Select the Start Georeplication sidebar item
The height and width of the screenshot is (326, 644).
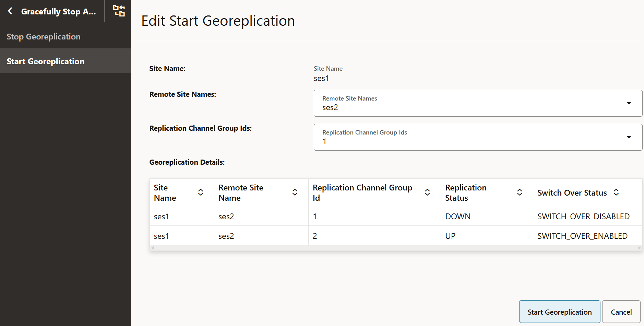(65, 61)
